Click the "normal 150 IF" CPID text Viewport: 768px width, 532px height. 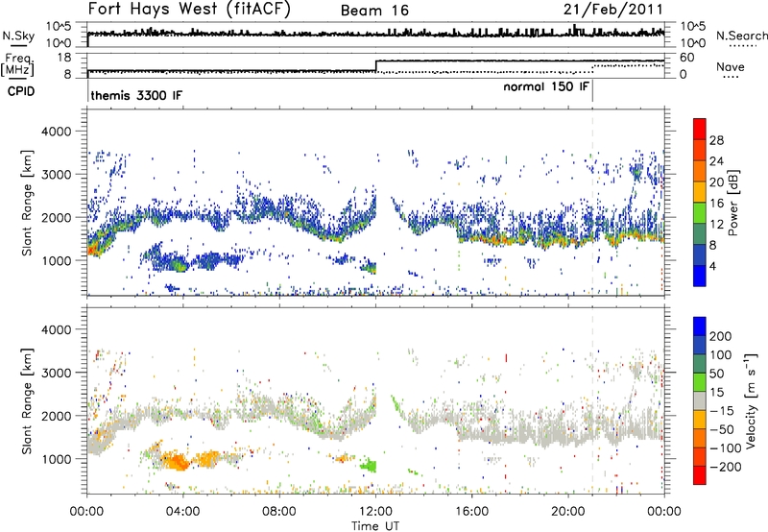545,86
